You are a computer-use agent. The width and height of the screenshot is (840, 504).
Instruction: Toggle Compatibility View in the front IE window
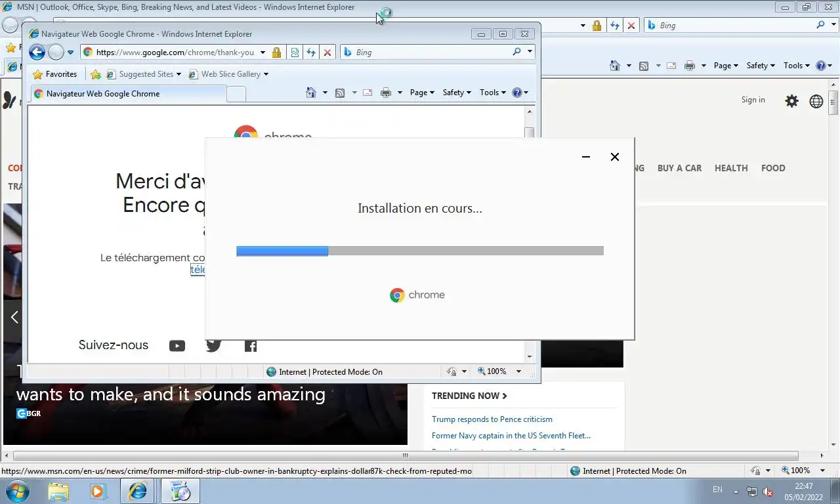295,52
